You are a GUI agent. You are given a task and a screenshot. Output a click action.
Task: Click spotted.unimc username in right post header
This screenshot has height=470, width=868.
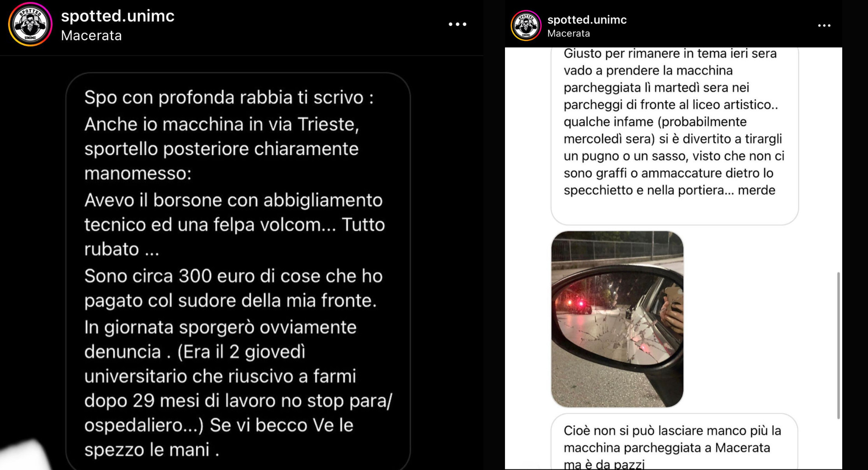point(587,19)
